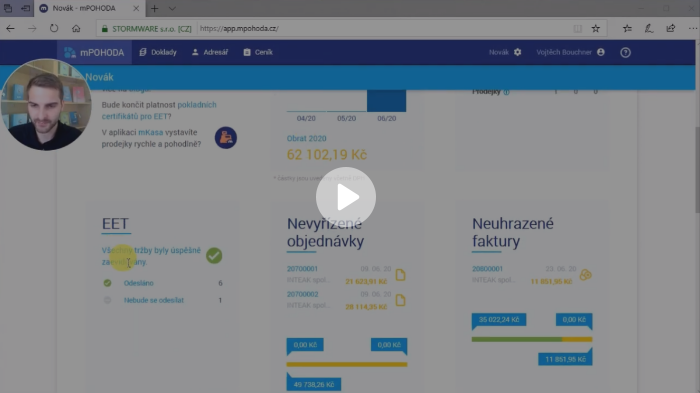Expand the browser tab list chevron

(x=172, y=8)
